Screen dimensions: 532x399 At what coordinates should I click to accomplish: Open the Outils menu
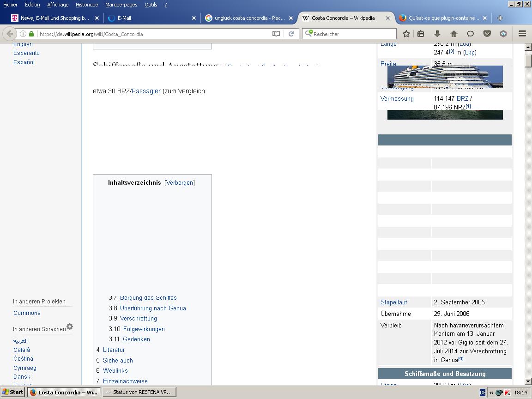click(x=151, y=5)
